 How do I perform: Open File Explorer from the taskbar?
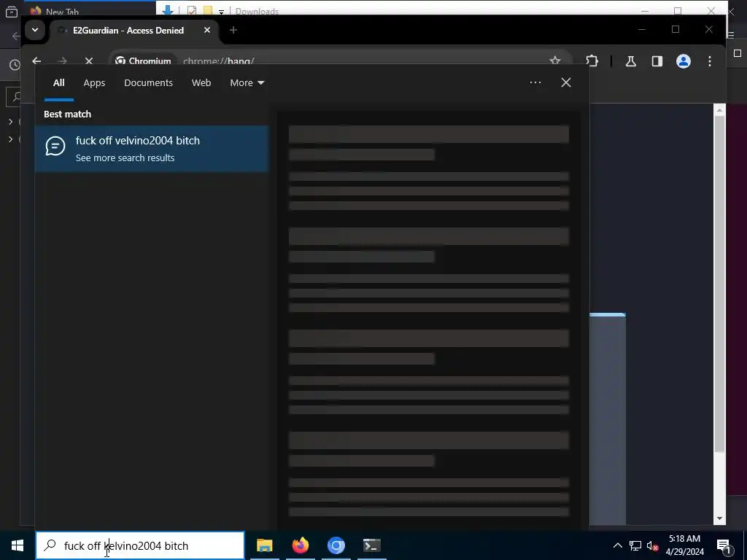pos(264,545)
